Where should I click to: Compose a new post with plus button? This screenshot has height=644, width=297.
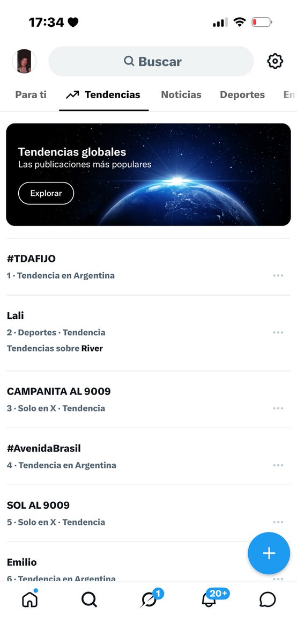269,553
